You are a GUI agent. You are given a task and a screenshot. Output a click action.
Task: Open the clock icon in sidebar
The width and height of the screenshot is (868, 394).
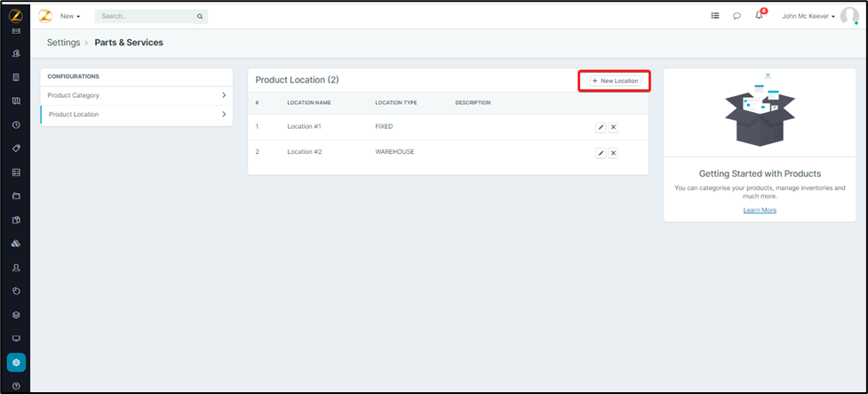[16, 125]
